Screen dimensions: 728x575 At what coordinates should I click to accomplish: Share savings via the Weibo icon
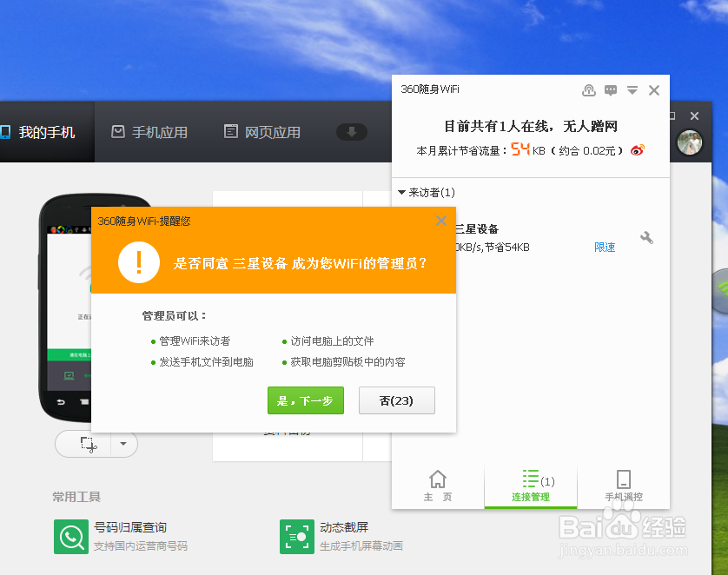tap(638, 150)
